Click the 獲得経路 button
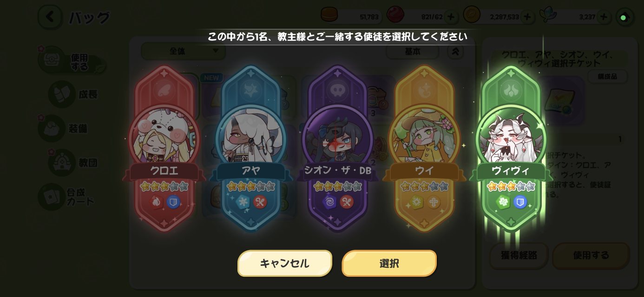The height and width of the screenshot is (297, 644). click(519, 255)
